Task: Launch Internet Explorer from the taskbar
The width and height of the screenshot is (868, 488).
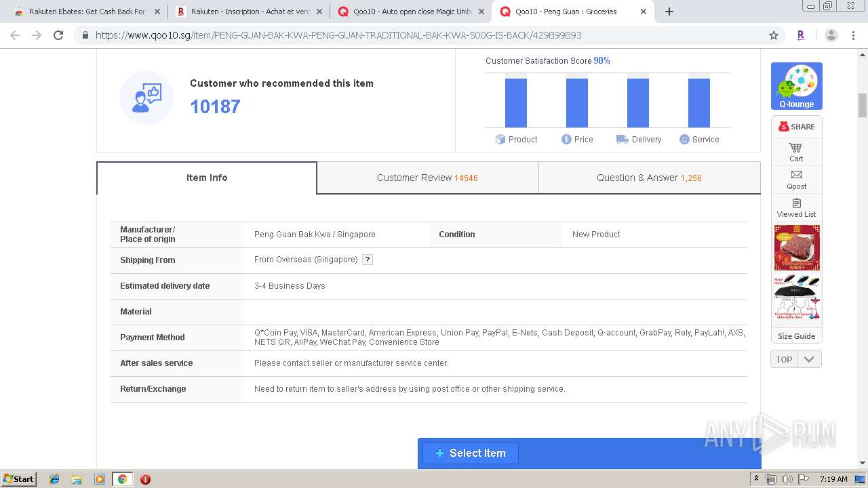Action: [54, 479]
